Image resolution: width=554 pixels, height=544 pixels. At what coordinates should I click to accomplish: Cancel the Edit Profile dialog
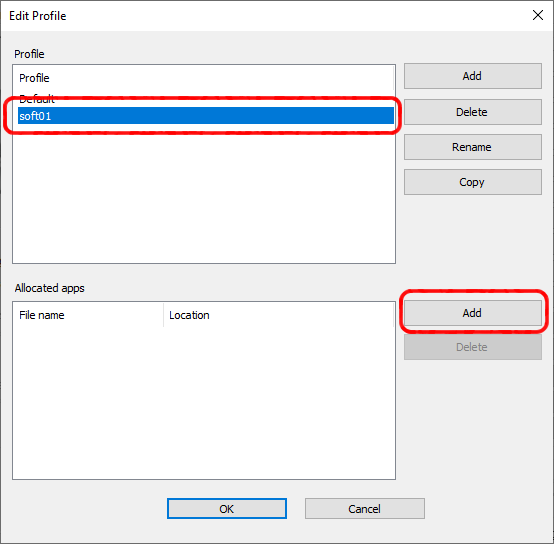point(365,509)
